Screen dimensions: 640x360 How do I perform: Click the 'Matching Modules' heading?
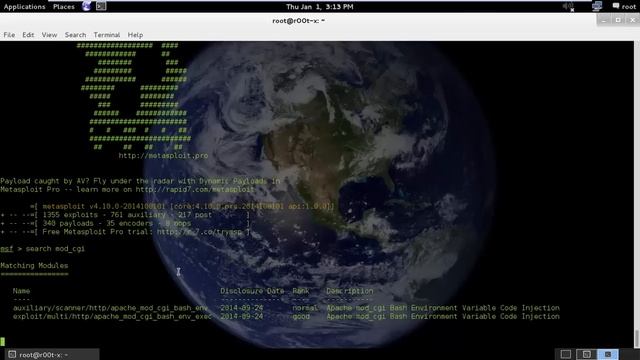pyautogui.click(x=34, y=265)
